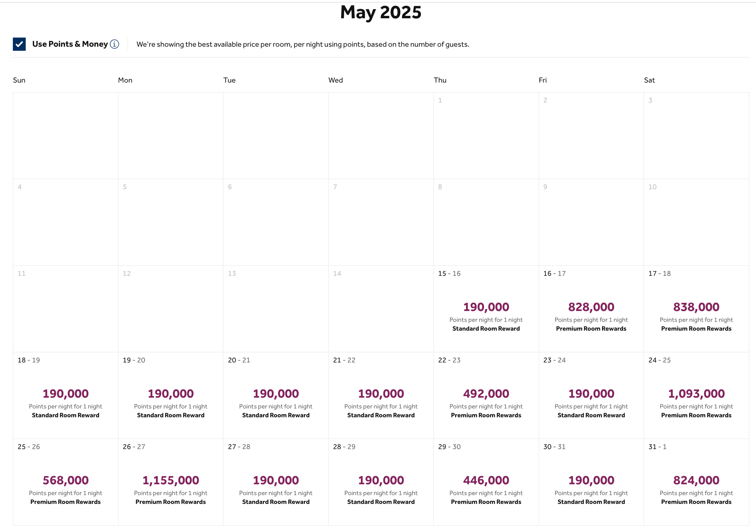The image size is (756, 532).
Task: Open the Points & Money info tooltip
Action: click(114, 44)
